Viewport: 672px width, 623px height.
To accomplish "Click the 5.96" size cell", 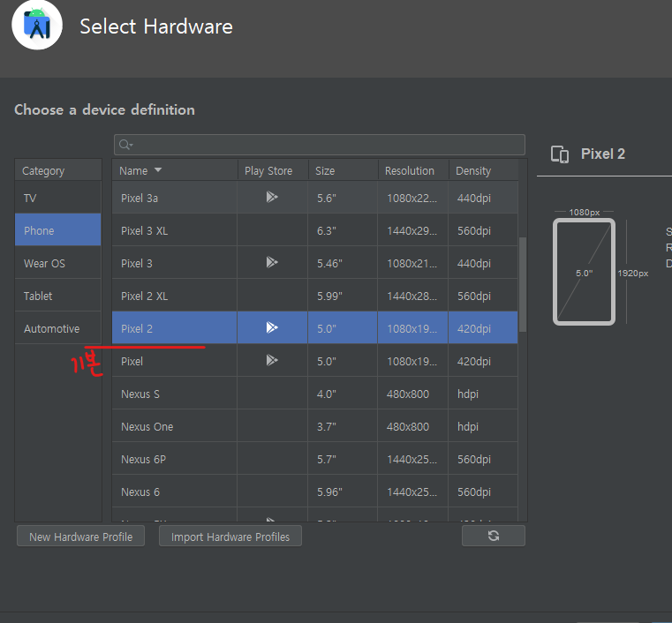I will (x=343, y=492).
